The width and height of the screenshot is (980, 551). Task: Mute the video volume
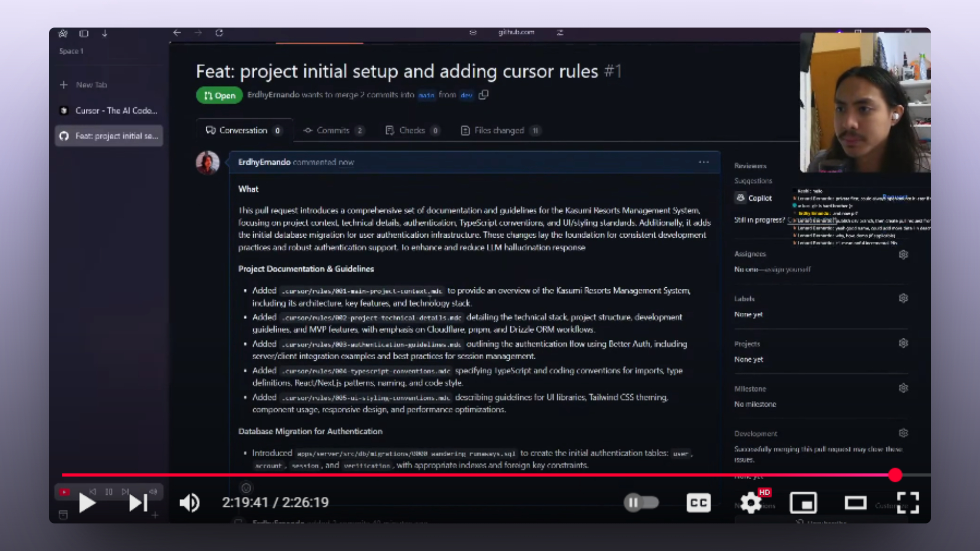pos(189,503)
